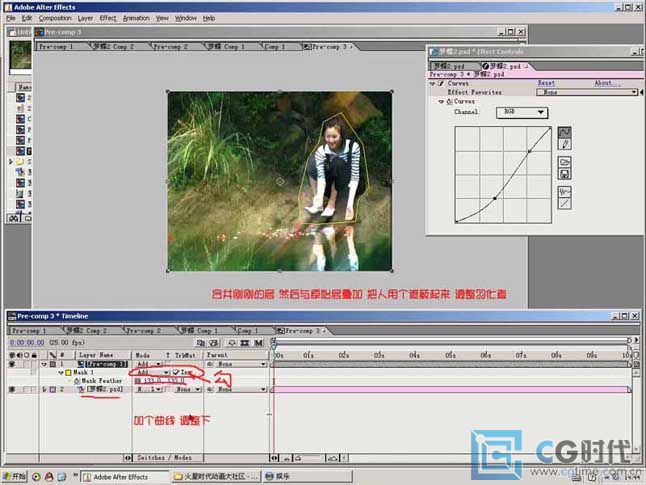Switch to Comp 1 tab in composition window
646x485 pixels.
click(275, 47)
